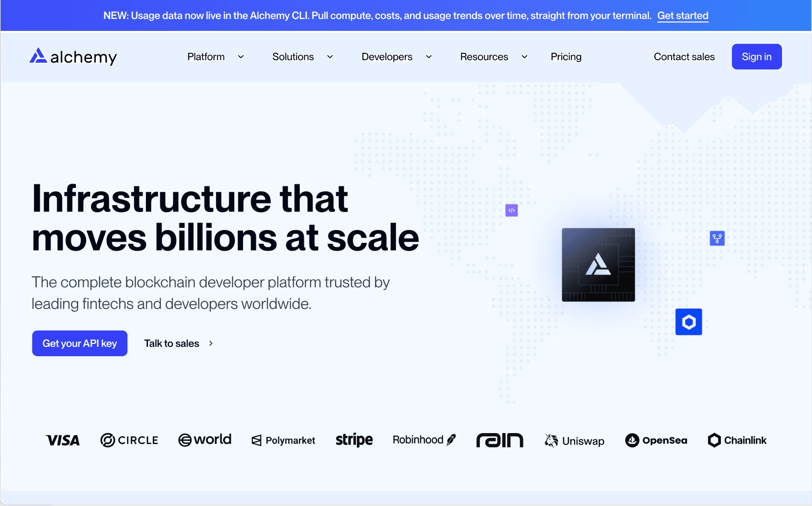The height and width of the screenshot is (506, 812).
Task: Click Contact sales in the header
Action: [x=684, y=57]
